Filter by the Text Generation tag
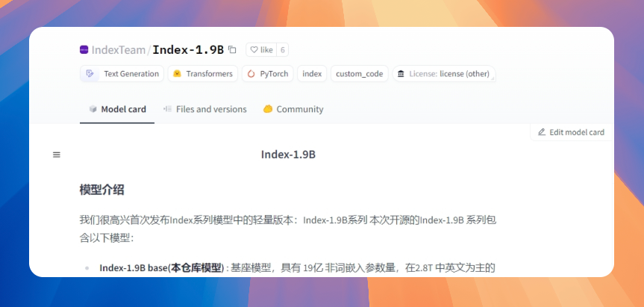Screen dimensions: 644x307 [x=122, y=74]
